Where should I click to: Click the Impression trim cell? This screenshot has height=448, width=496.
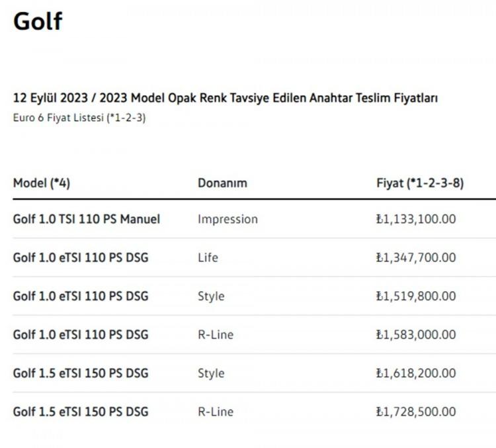coord(227,219)
